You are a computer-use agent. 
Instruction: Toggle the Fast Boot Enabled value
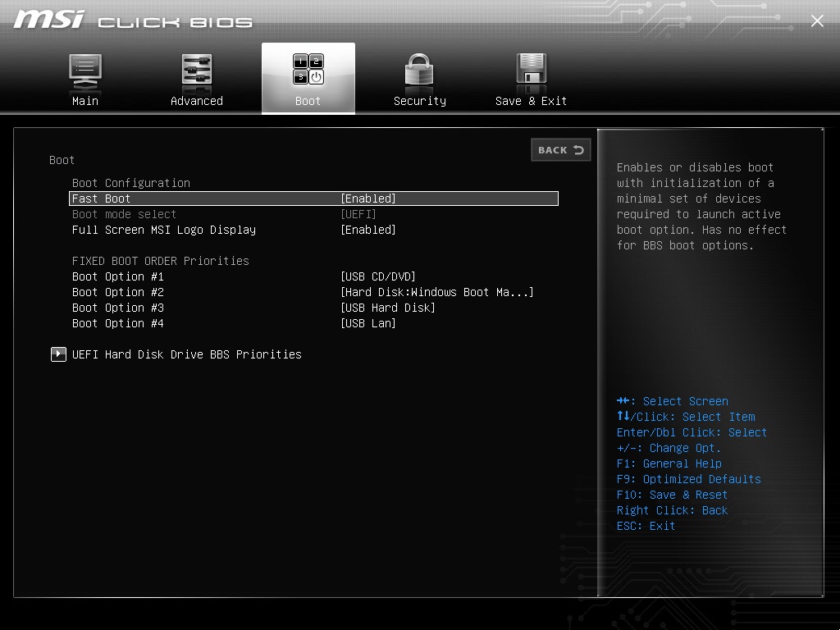point(368,199)
